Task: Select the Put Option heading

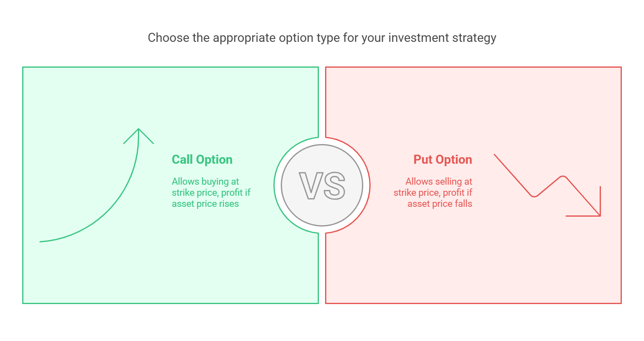Action: [x=442, y=160]
